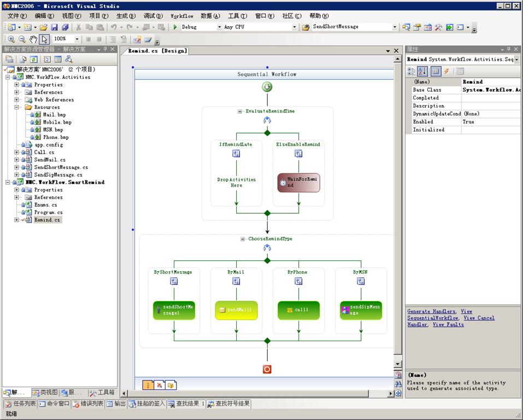
Task: Switch to the Sequential Workflow view icon
Action: click(x=148, y=385)
